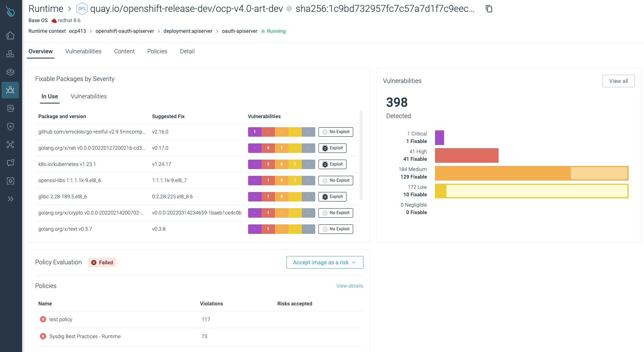Image resolution: width=644 pixels, height=352 pixels.
Task: Click the No Exploit badge for golang.org/x/text
Action: (x=335, y=229)
